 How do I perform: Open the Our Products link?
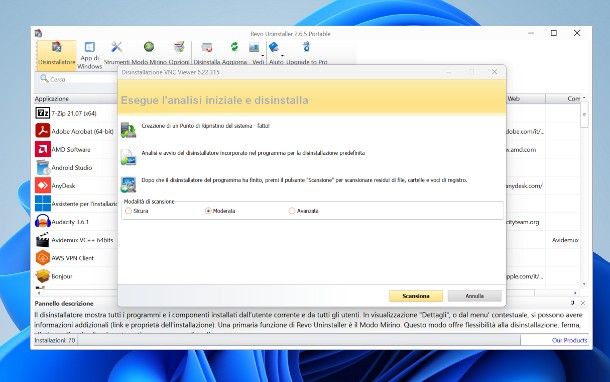coord(569,340)
